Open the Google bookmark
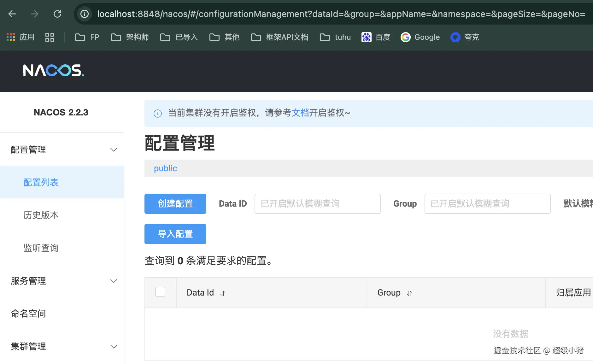This screenshot has width=593, height=364. tap(420, 37)
